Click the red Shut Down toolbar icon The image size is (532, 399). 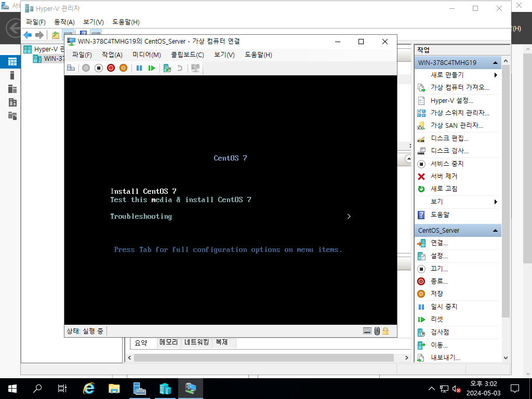pyautogui.click(x=111, y=68)
